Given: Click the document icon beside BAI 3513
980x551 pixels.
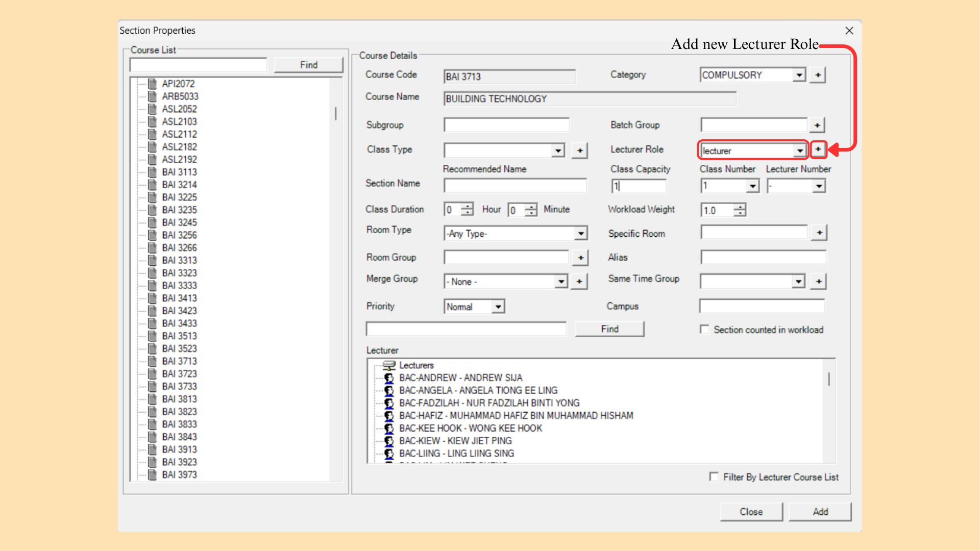Looking at the screenshot, I should click(x=152, y=336).
